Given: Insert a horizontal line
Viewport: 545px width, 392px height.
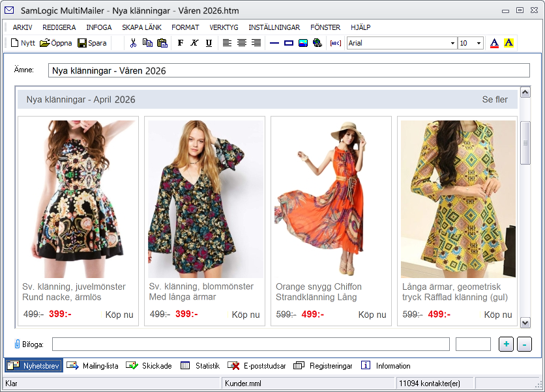Looking at the screenshot, I should pyautogui.click(x=274, y=43).
